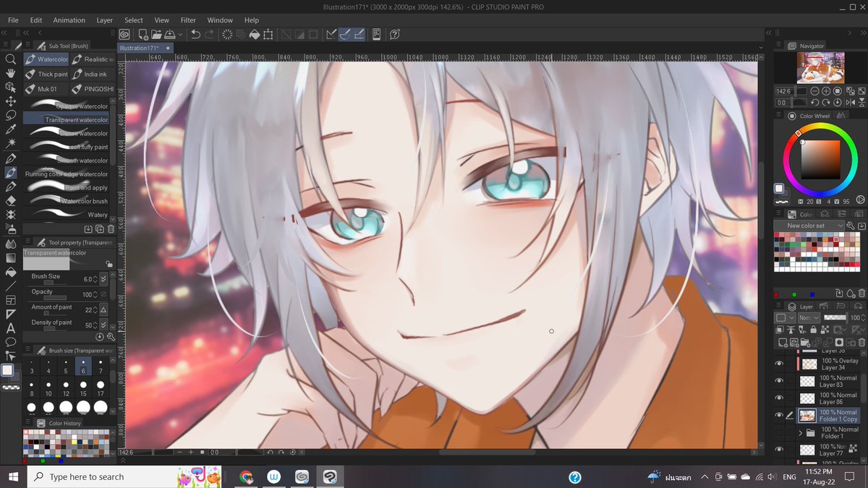
Task: Toggle visibility of Layer 77
Action: (779, 450)
